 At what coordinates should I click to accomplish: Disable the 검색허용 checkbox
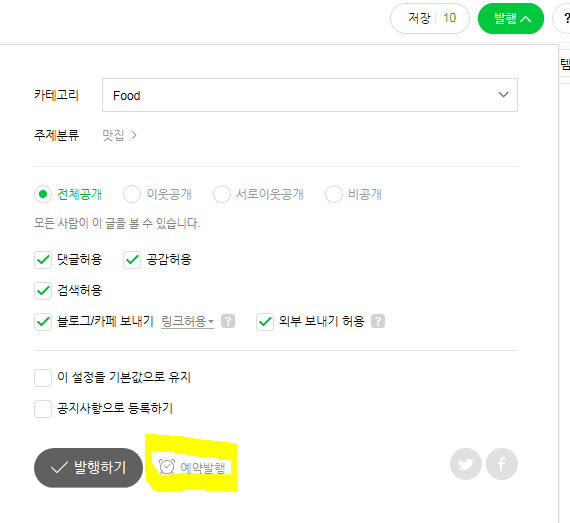[x=43, y=291]
